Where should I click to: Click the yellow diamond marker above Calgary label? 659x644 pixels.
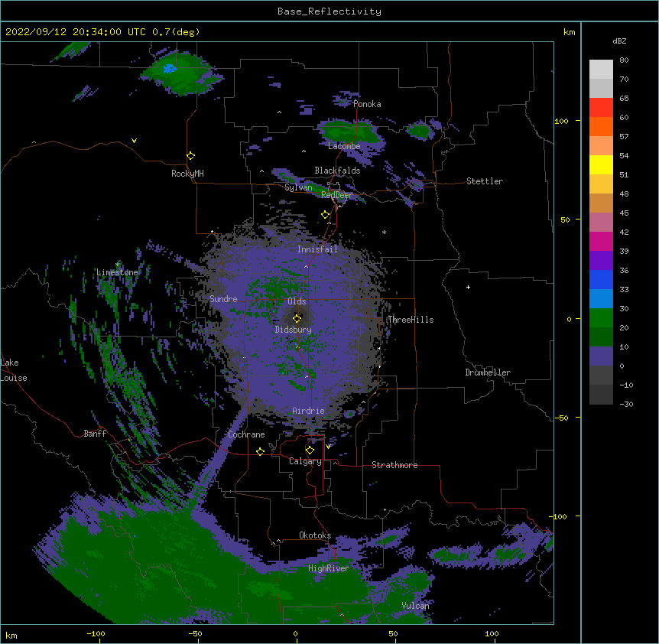pyautogui.click(x=310, y=450)
